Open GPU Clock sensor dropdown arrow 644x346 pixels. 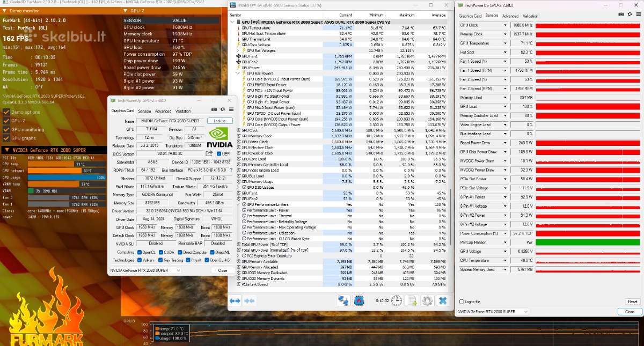505,25
